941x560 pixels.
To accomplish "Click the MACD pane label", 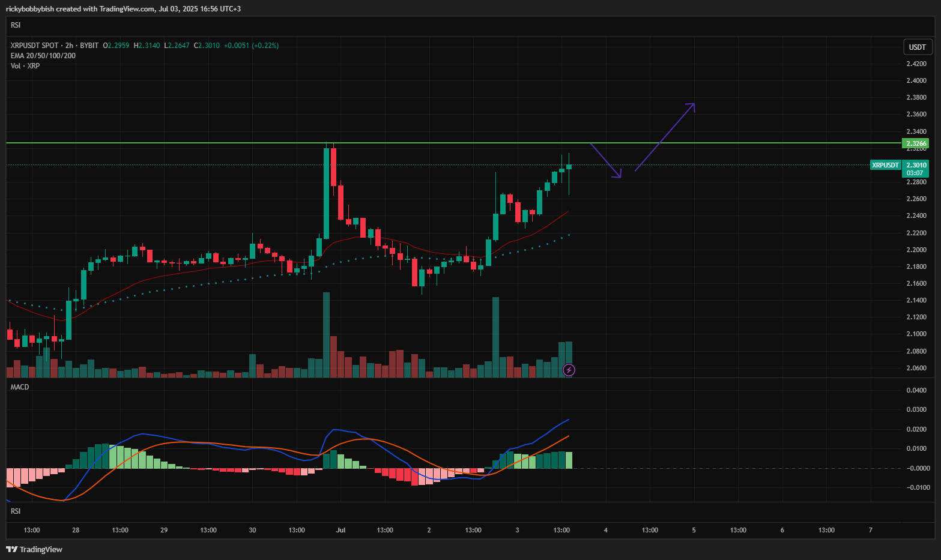I will click(20, 387).
